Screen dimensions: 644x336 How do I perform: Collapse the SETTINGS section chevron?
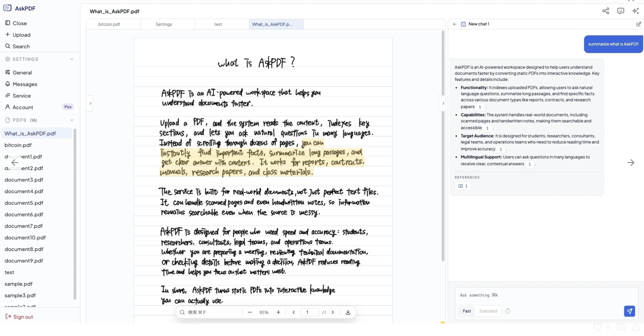tap(72, 59)
